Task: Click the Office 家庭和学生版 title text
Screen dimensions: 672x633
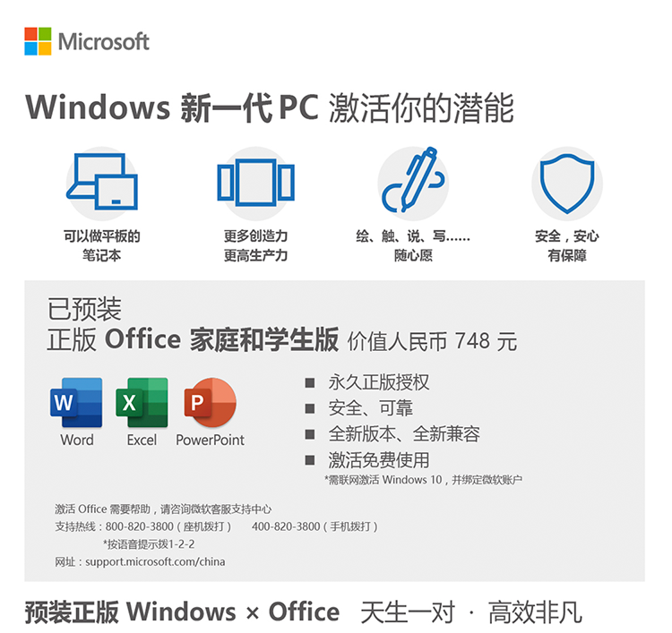Action: 222,339
